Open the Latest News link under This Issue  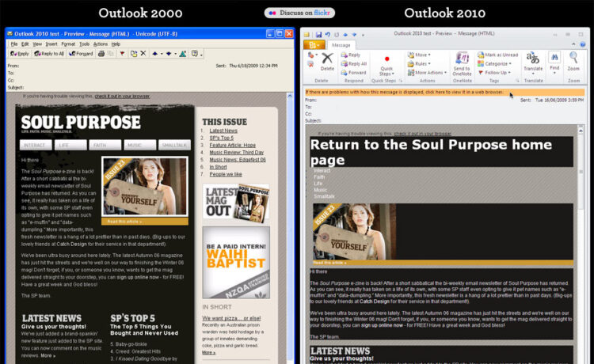(223, 131)
